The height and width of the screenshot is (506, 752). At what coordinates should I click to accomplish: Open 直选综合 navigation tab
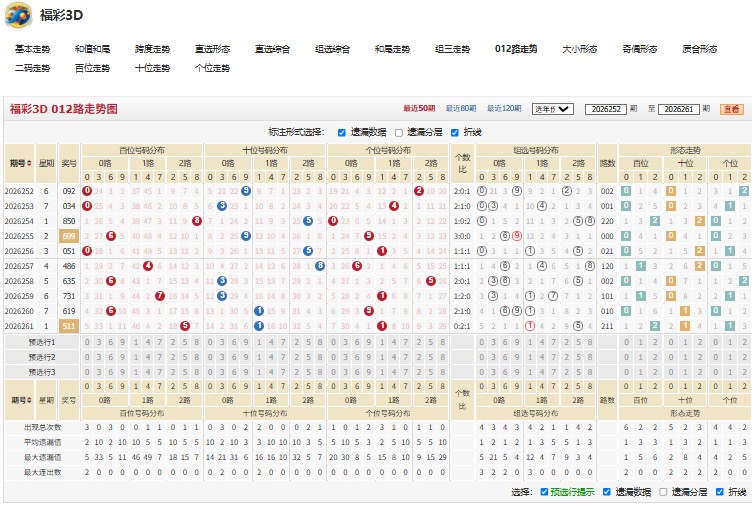(272, 49)
